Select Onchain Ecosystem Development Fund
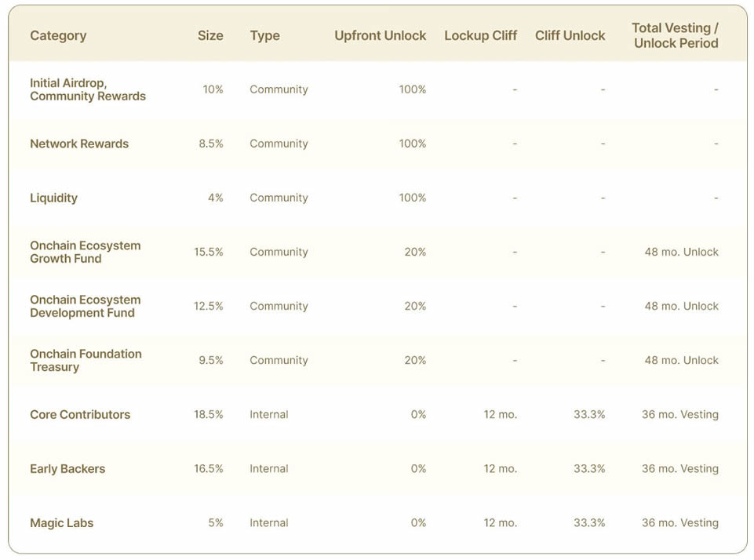 85,306
